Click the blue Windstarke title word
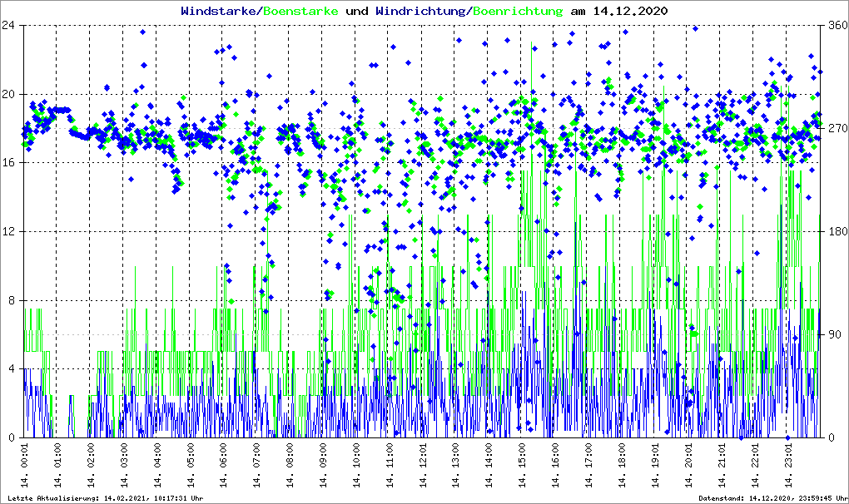Image resolution: width=849 pixels, height=504 pixels. (x=220, y=12)
